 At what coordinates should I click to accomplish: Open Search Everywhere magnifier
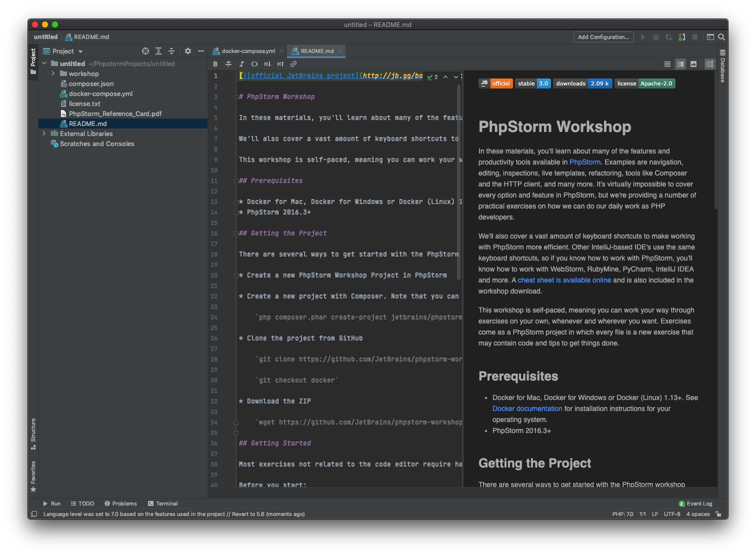point(721,37)
